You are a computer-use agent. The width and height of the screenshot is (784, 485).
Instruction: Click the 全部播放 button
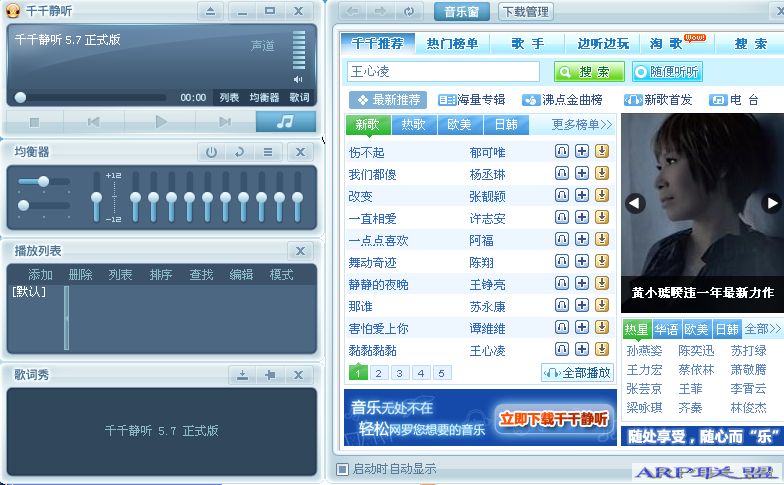(x=578, y=373)
